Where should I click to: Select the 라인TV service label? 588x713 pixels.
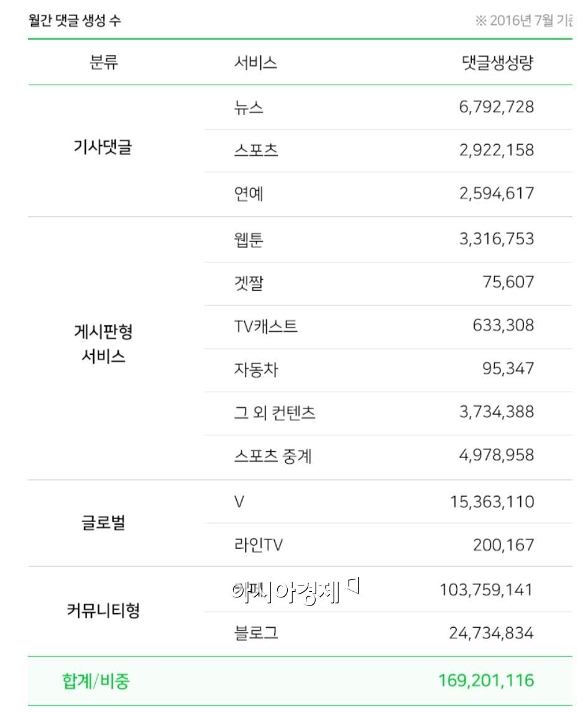point(259,545)
